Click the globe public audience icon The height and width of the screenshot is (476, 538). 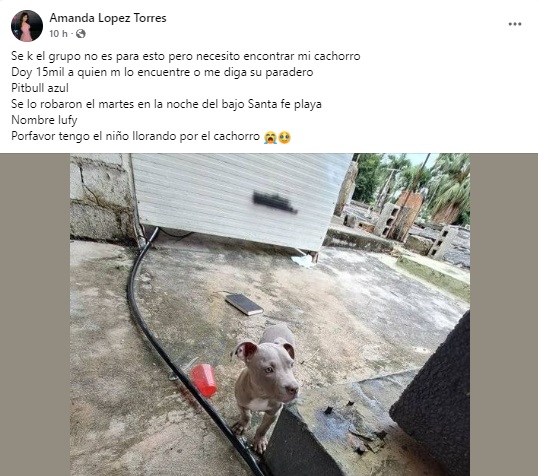click(81, 34)
